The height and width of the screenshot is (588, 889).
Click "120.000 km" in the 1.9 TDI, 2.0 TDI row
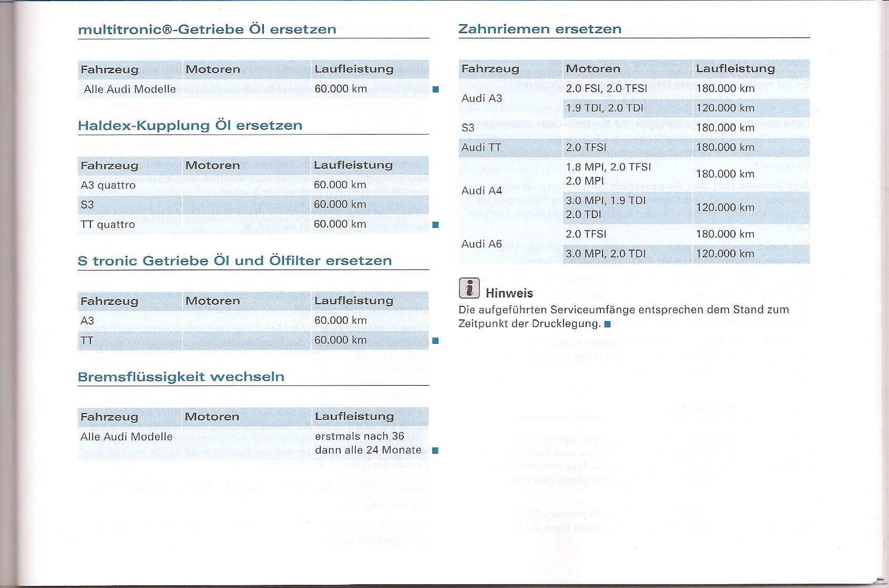(725, 108)
